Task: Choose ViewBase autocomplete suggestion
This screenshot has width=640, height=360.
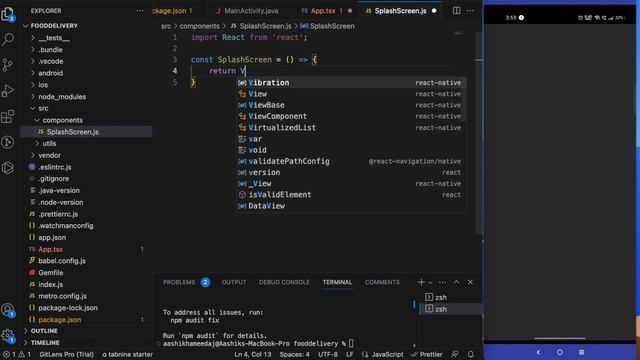Action: [x=351, y=105]
